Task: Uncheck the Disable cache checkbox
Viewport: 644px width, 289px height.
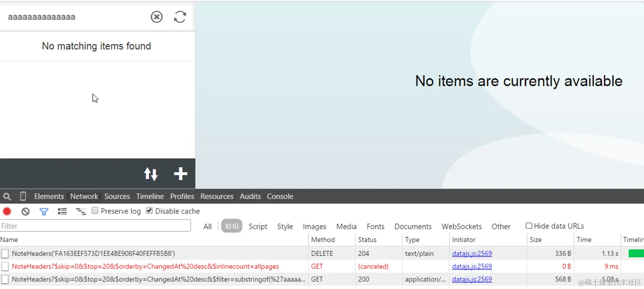Action: point(149,211)
